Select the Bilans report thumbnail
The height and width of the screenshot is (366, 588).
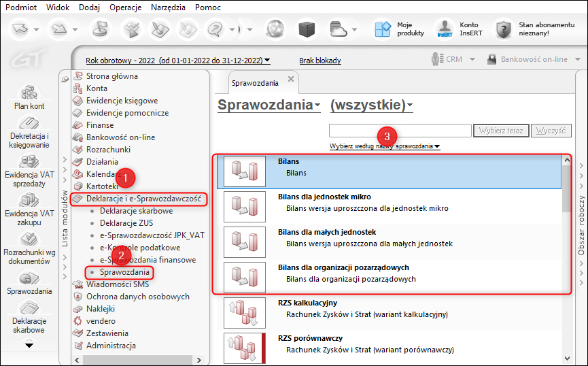245,171
